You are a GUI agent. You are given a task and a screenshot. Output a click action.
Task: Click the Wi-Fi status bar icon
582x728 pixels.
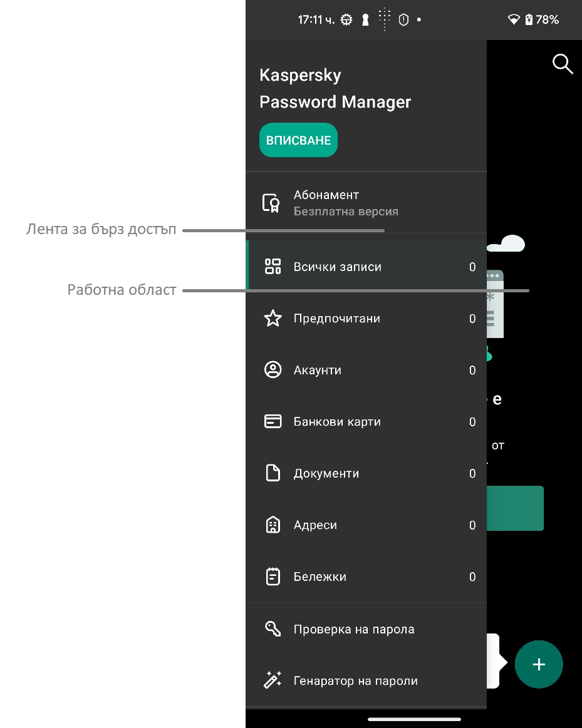point(514,20)
